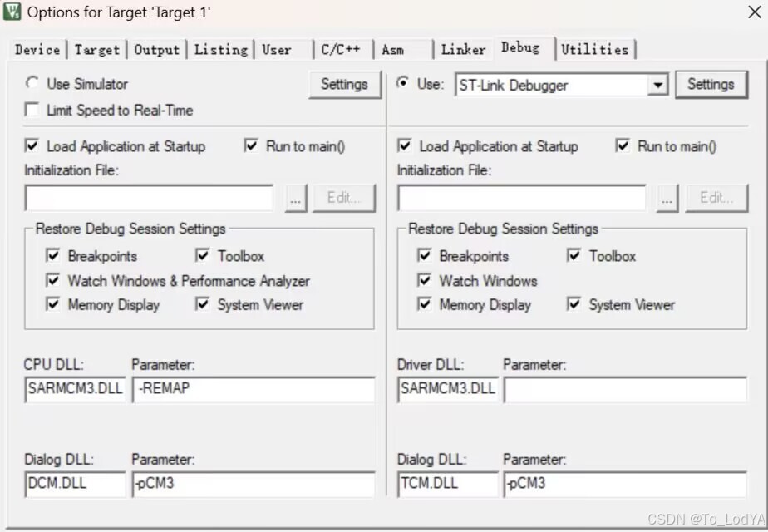
Task: Toggle simulator Toolbox checkbox
Action: pos(202,256)
